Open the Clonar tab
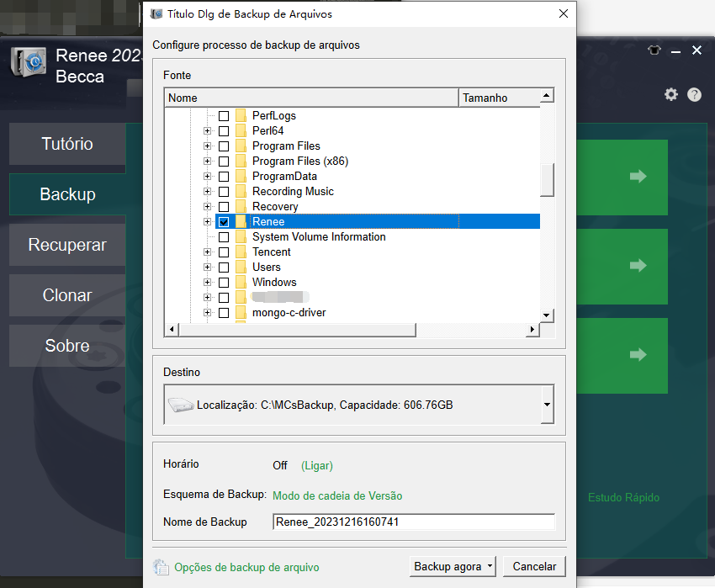 click(x=67, y=295)
